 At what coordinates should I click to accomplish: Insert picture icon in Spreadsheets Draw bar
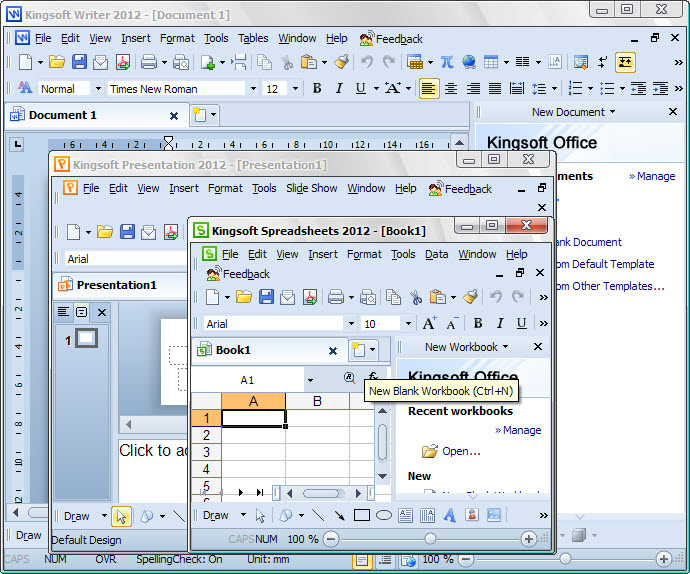pyautogui.click(x=494, y=515)
